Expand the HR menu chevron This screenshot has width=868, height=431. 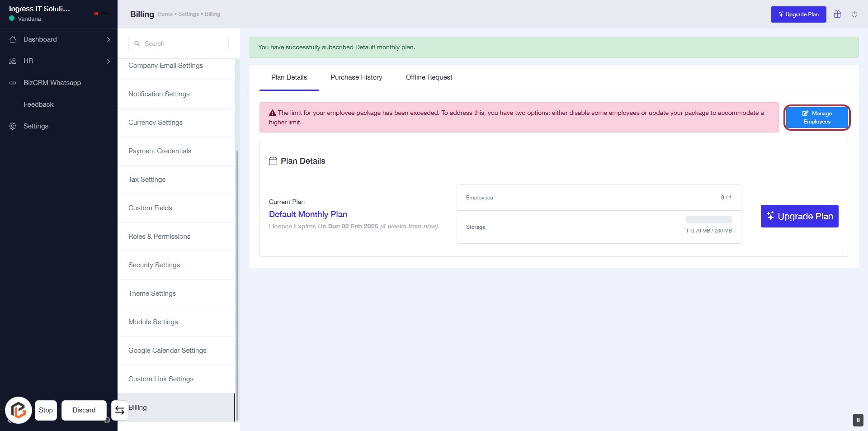[108, 61]
